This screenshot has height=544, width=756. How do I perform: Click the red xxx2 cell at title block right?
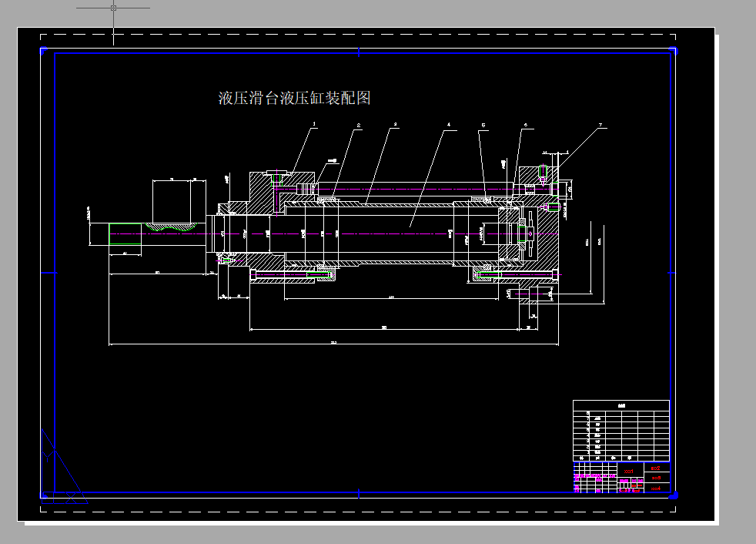pos(656,468)
